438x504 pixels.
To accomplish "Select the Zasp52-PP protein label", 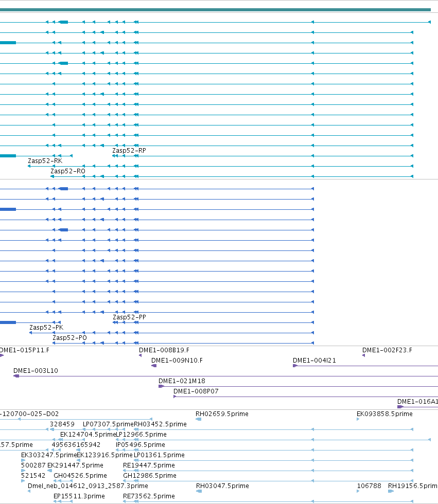I will tap(129, 317).
